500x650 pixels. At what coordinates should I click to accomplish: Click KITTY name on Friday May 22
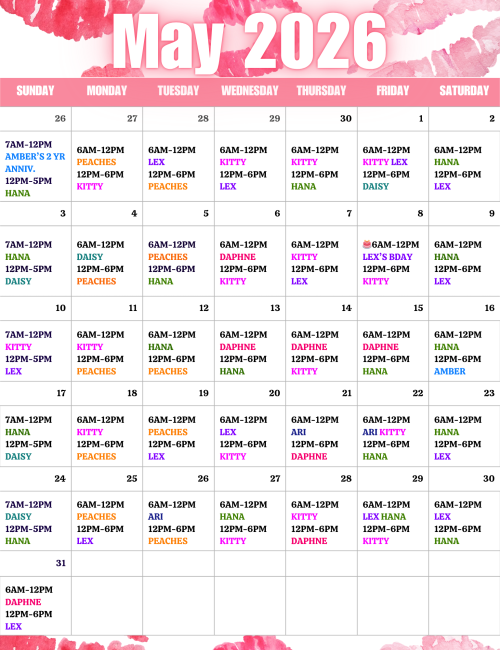[x=393, y=432]
